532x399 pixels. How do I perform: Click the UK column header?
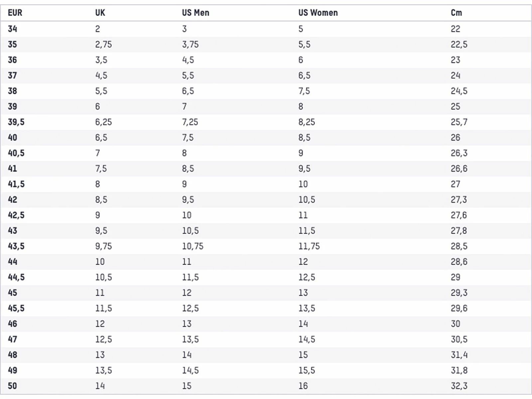(x=100, y=13)
